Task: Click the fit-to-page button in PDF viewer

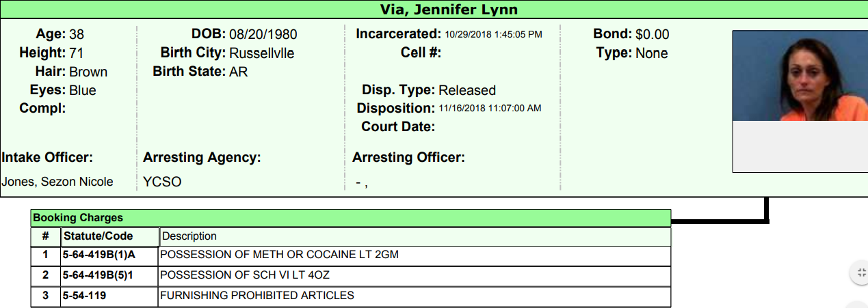Action: pyautogui.click(x=859, y=272)
